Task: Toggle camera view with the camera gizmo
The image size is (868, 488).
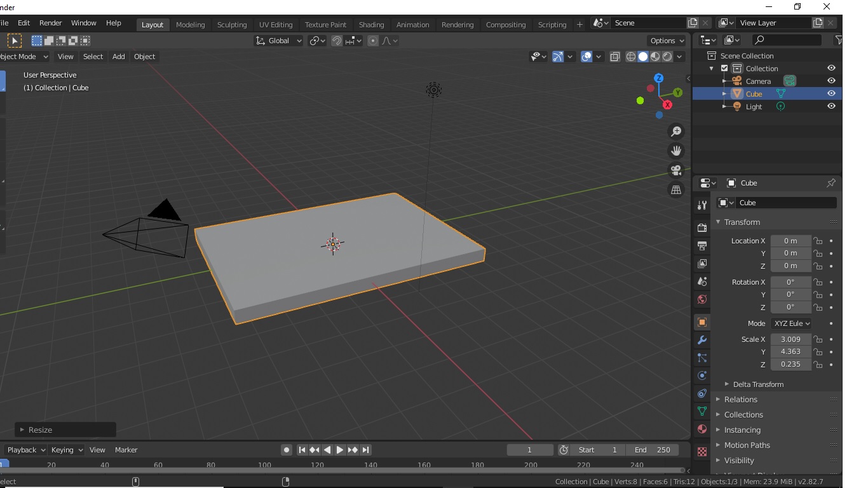Action: tap(676, 170)
